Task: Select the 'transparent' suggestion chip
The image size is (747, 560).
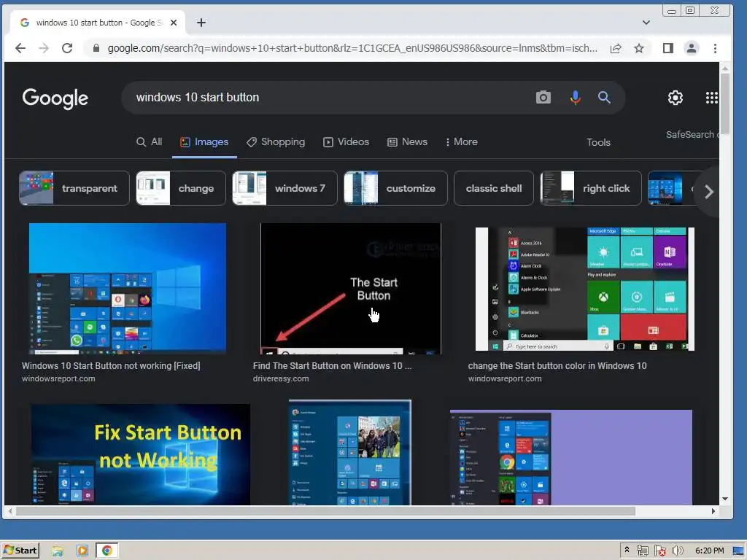Action: (74, 188)
